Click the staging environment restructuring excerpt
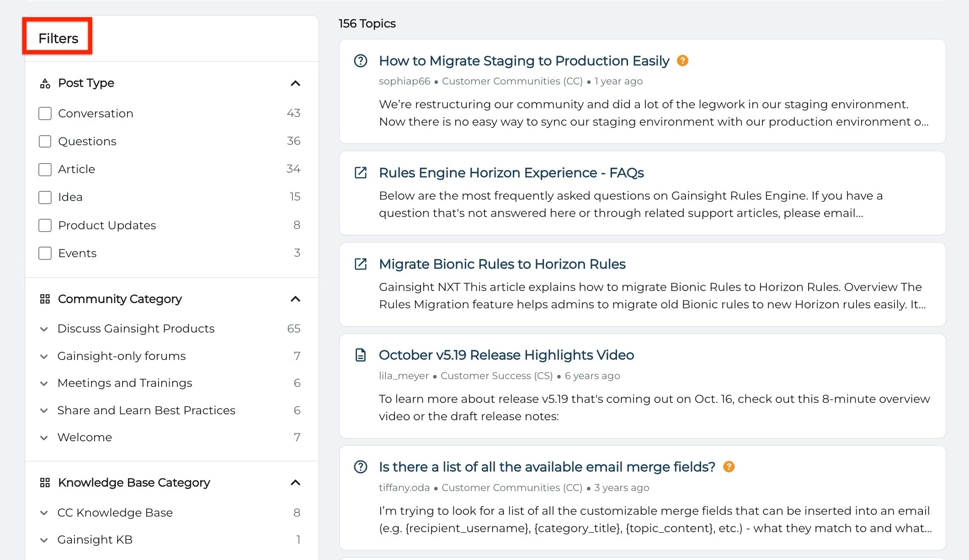 pos(654,113)
